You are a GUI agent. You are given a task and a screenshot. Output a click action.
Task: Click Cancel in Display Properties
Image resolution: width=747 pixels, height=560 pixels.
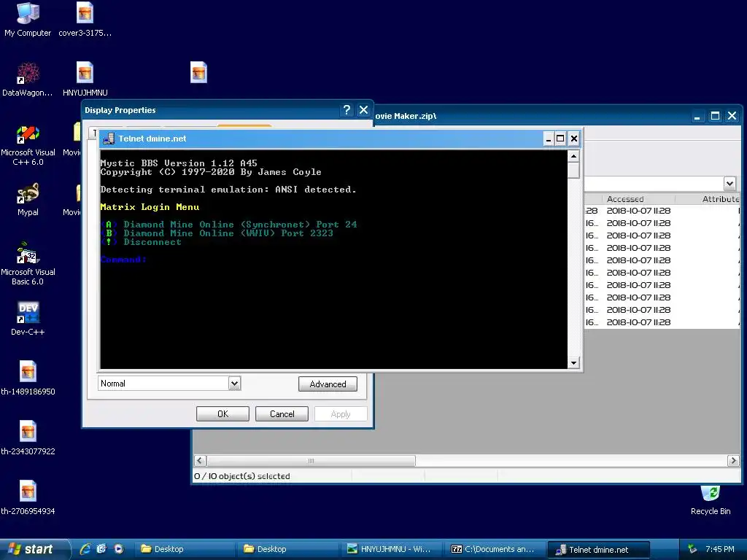(x=282, y=414)
